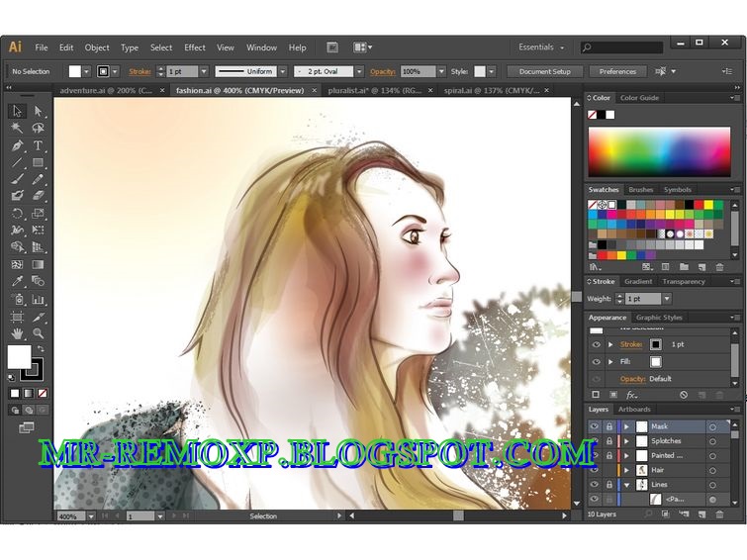Select the Zoom tool
This screenshot has height=560, width=747.
click(39, 333)
